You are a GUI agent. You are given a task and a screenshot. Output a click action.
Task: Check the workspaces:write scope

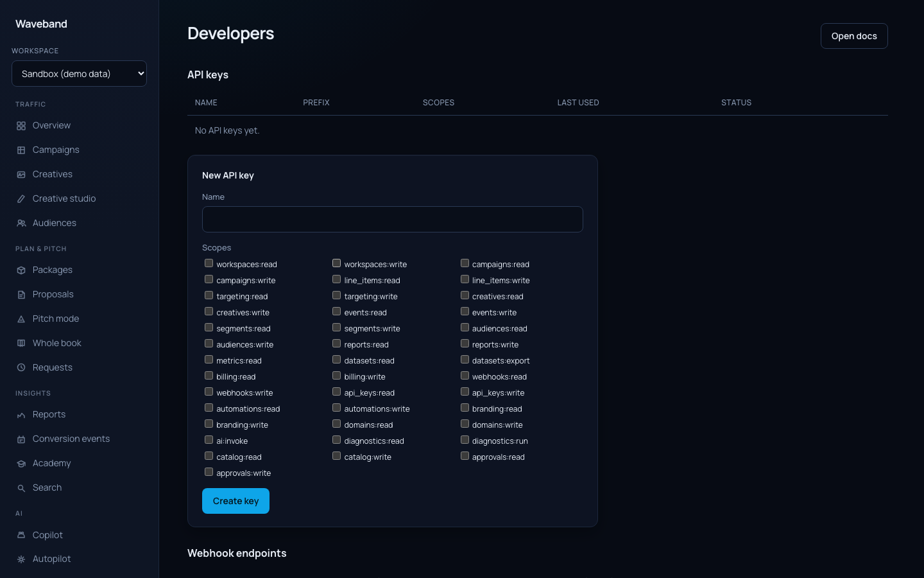tap(336, 263)
